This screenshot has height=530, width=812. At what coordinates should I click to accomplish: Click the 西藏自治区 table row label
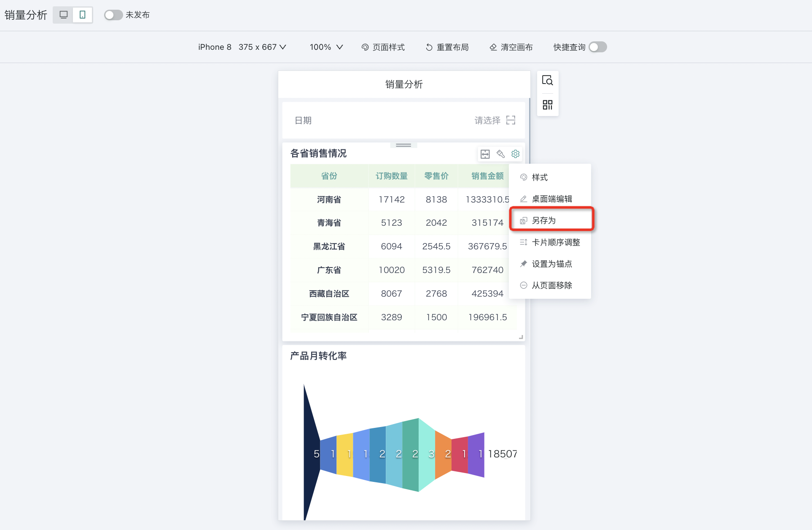tap(329, 294)
